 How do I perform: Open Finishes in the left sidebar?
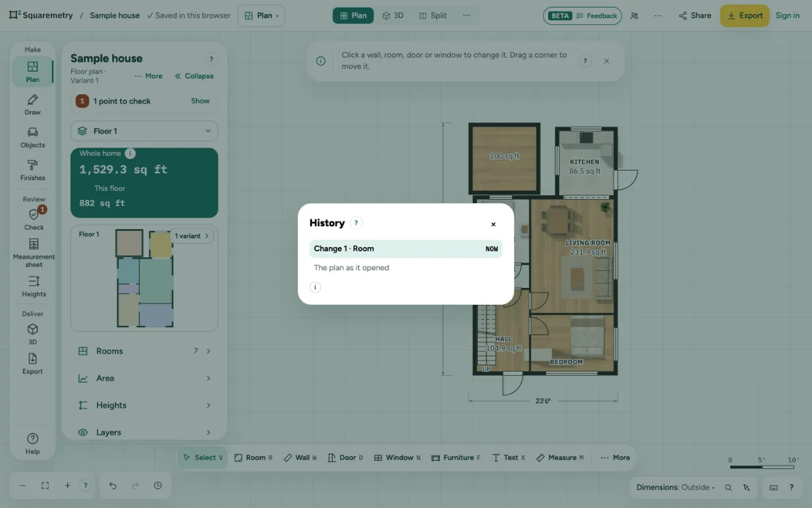[32, 170]
